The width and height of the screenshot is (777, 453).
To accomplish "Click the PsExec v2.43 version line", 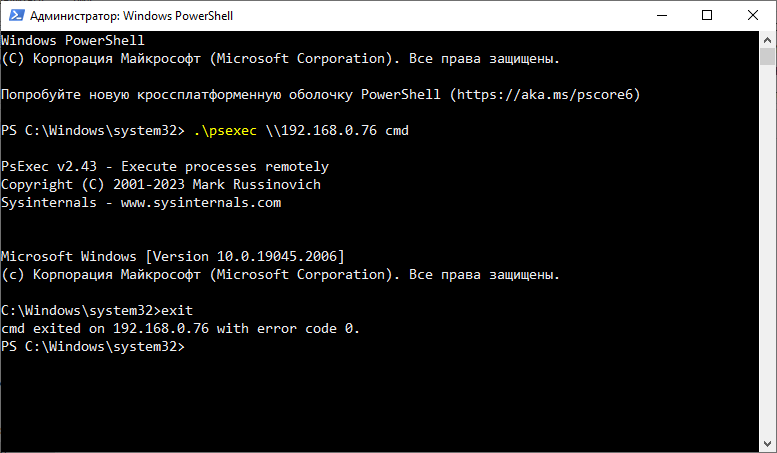I will point(165,167).
